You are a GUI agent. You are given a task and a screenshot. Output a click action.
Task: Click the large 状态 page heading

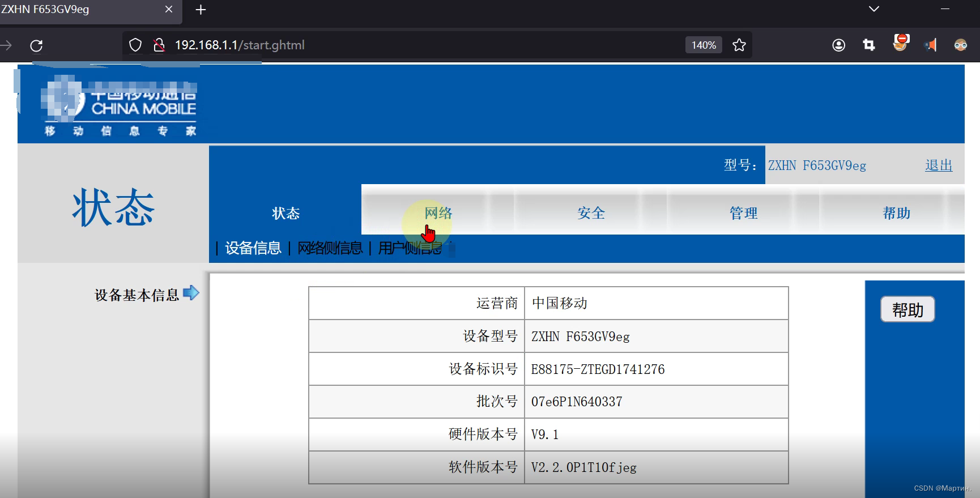(113, 207)
